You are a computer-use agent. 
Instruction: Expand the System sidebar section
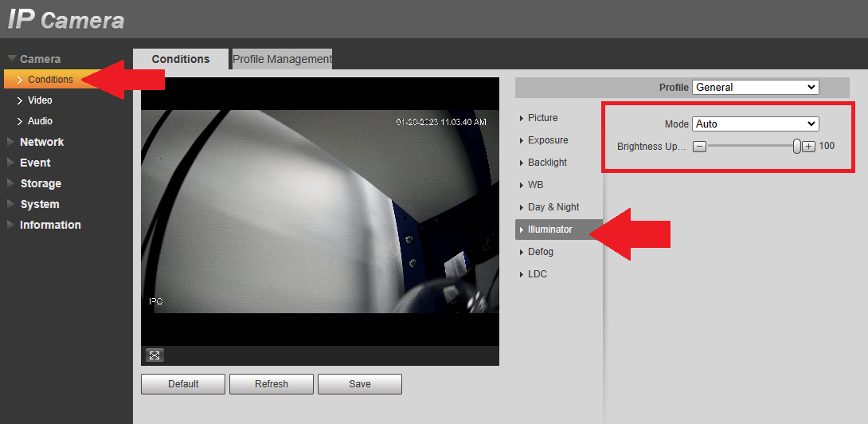tap(40, 204)
